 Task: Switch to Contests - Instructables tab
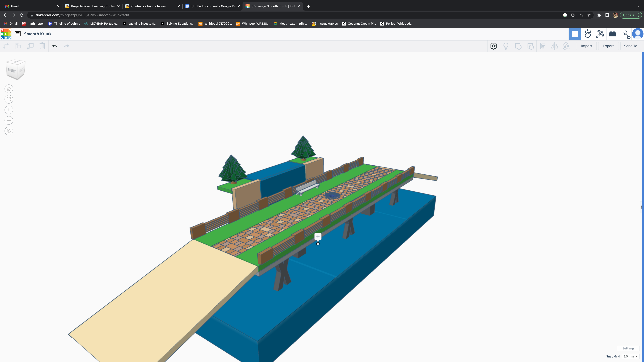(x=149, y=6)
